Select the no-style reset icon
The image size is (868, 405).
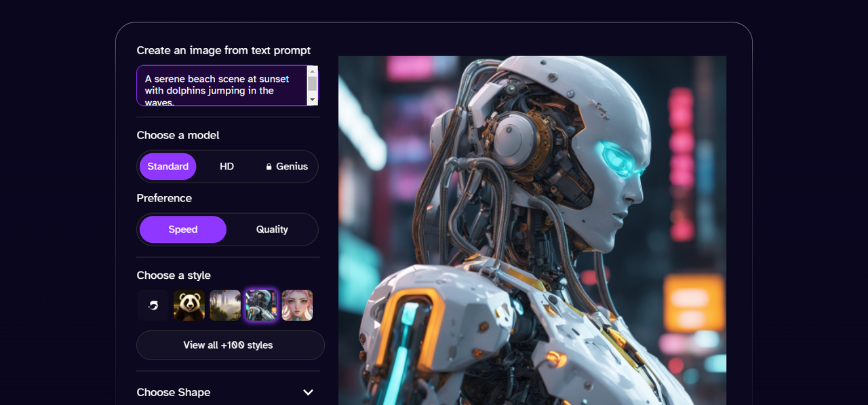(x=153, y=305)
